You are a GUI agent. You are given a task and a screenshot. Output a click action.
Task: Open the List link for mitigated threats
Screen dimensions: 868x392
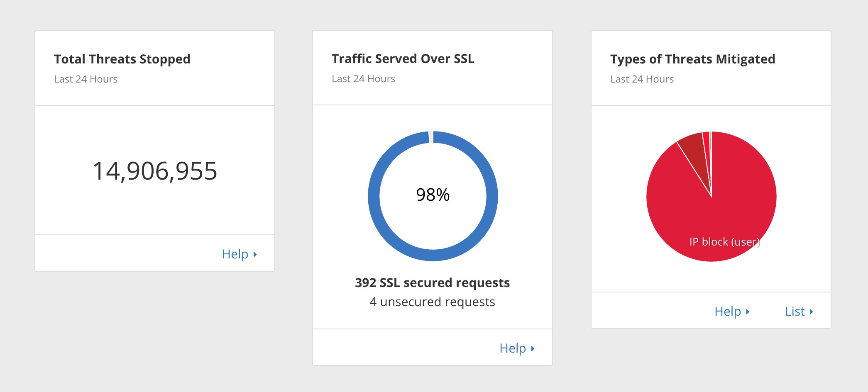tap(795, 311)
